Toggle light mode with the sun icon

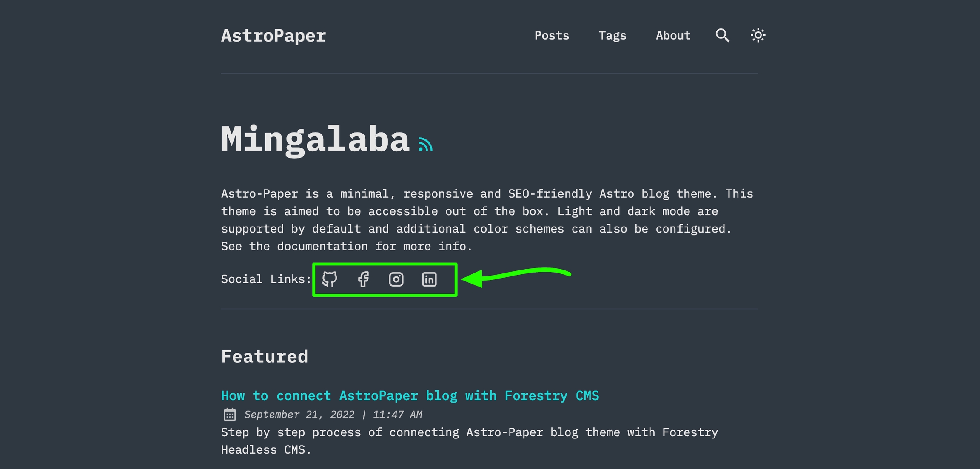[x=758, y=35]
